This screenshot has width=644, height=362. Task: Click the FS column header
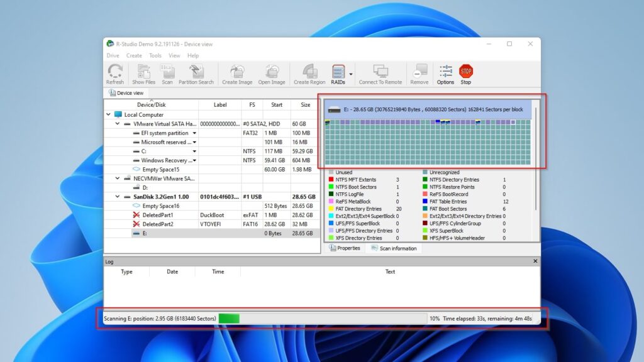(x=252, y=105)
